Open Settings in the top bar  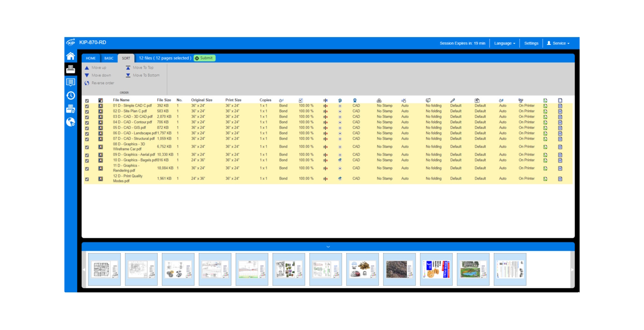pyautogui.click(x=531, y=43)
